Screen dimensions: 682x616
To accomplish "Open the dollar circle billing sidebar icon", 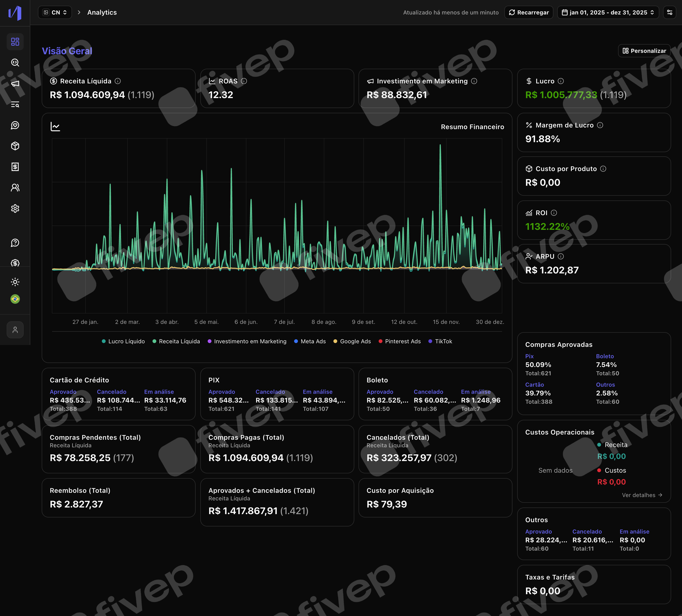I will [x=15, y=263].
